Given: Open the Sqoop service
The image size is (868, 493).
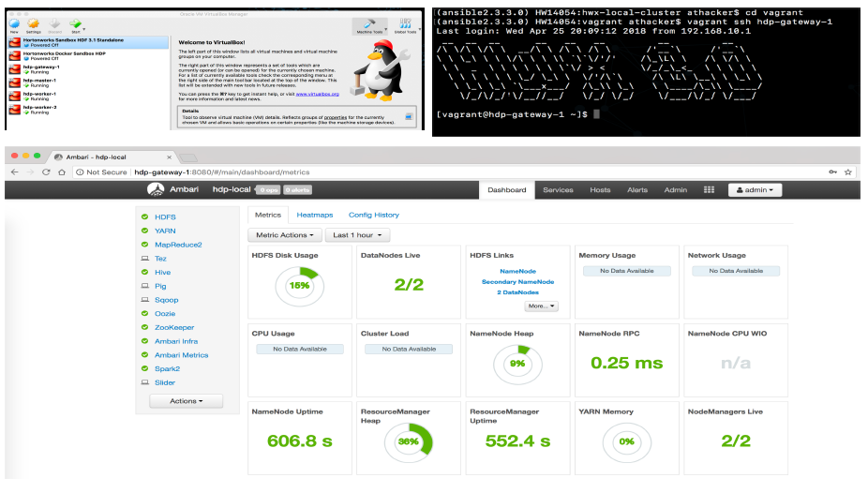Looking at the screenshot, I should click(x=167, y=300).
